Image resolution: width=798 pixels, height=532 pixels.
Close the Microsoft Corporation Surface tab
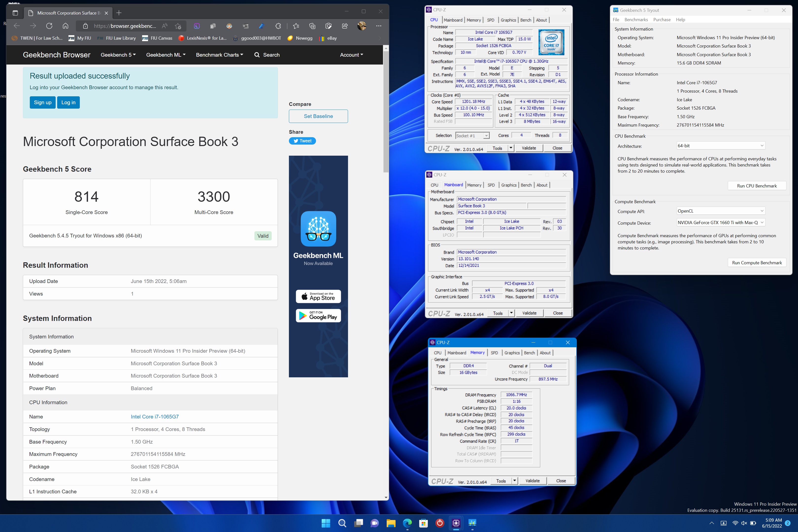point(106,13)
